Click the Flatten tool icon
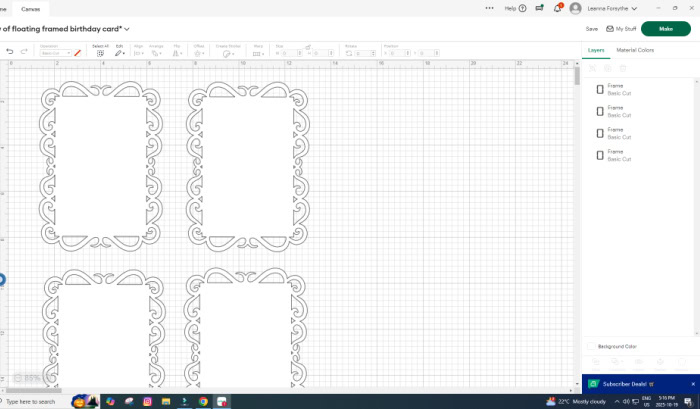700x409 pixels. (660, 362)
